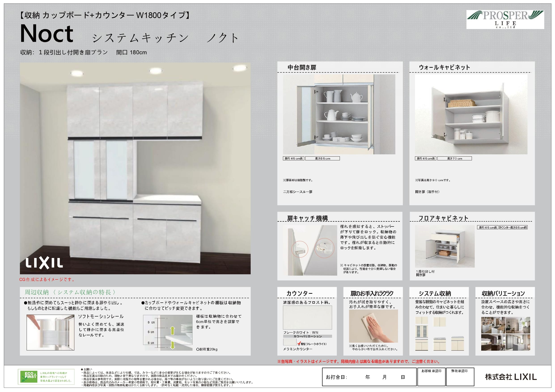Click the ◆お願い disclaimer heading
555x392 pixels.
tap(86, 369)
